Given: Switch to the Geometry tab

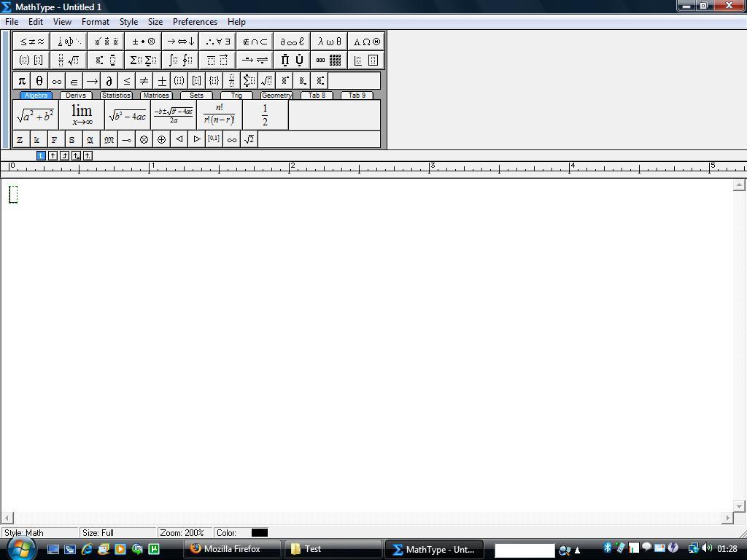Looking at the screenshot, I should point(276,96).
